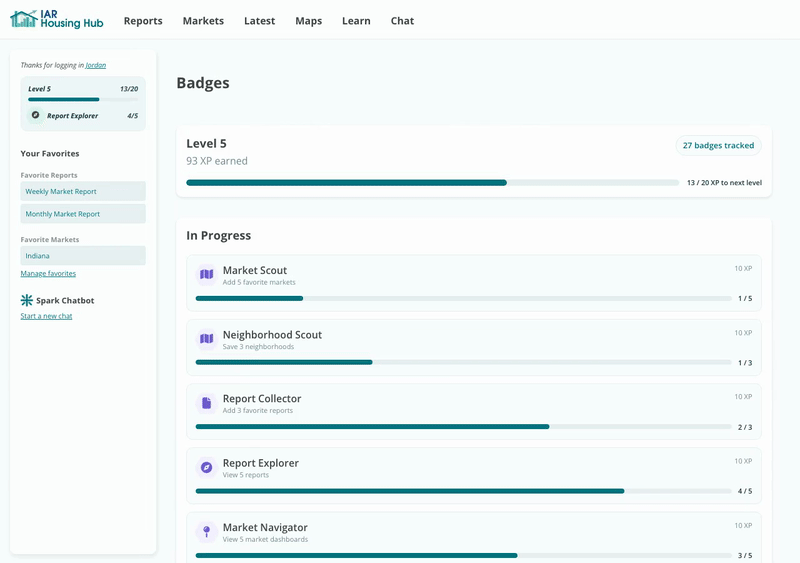Open the Markets menu
800x563 pixels.
(x=203, y=21)
